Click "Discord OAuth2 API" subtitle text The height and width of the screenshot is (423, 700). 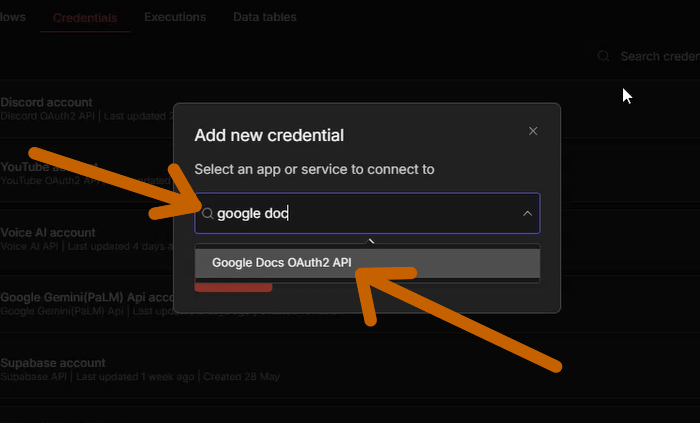48,116
